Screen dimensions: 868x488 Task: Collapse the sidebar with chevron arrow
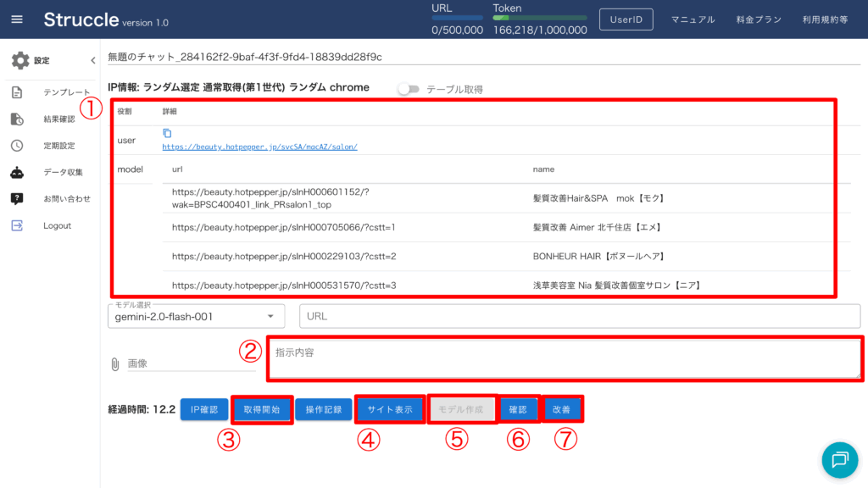point(92,60)
